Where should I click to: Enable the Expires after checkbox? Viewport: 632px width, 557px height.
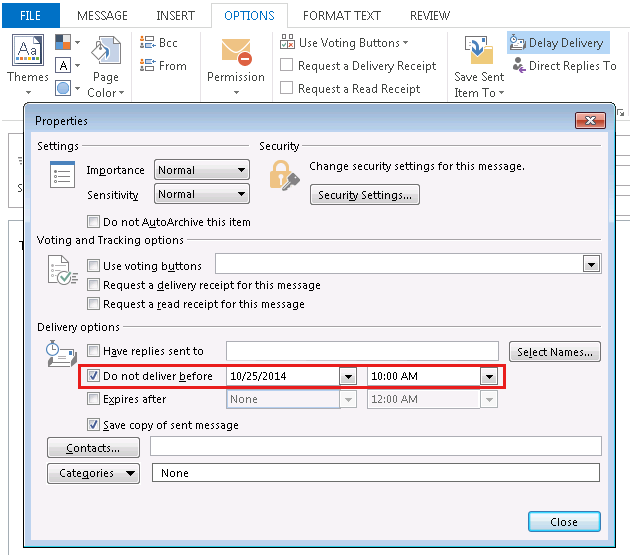click(x=93, y=399)
